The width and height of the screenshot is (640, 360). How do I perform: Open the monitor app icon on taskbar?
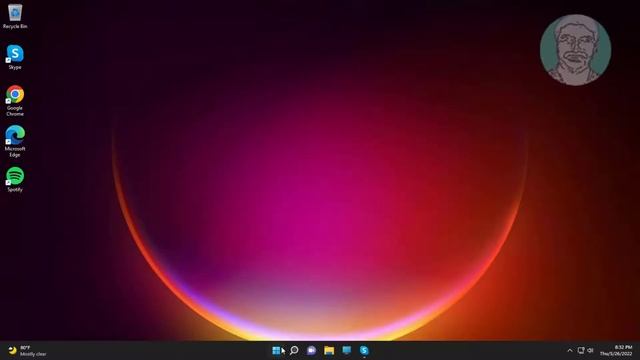[x=347, y=351]
